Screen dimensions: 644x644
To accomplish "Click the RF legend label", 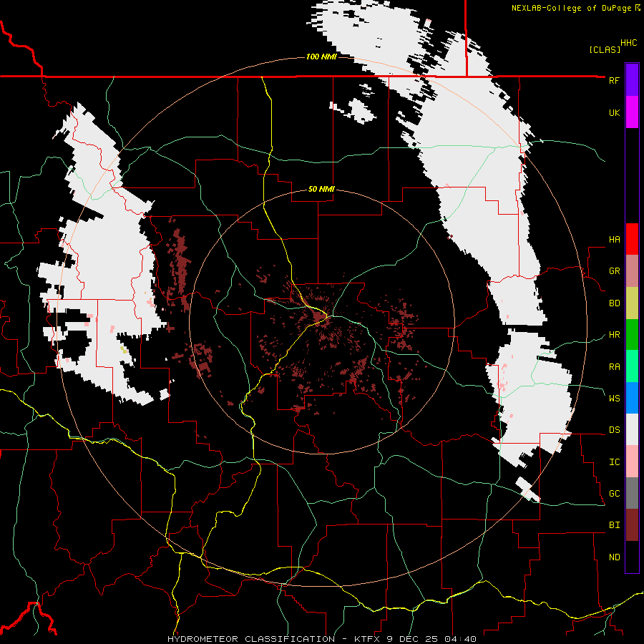I will click(614, 80).
